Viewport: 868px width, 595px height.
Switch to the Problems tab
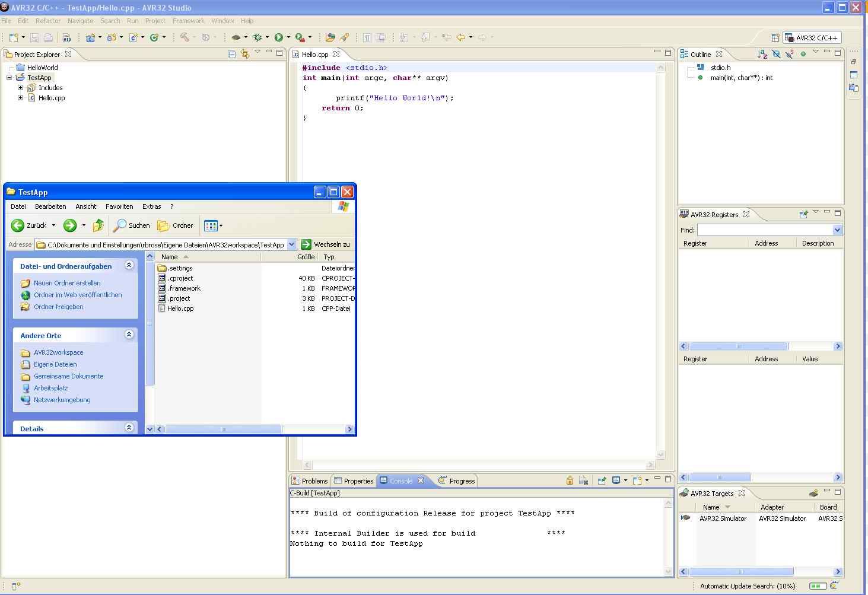[310, 481]
